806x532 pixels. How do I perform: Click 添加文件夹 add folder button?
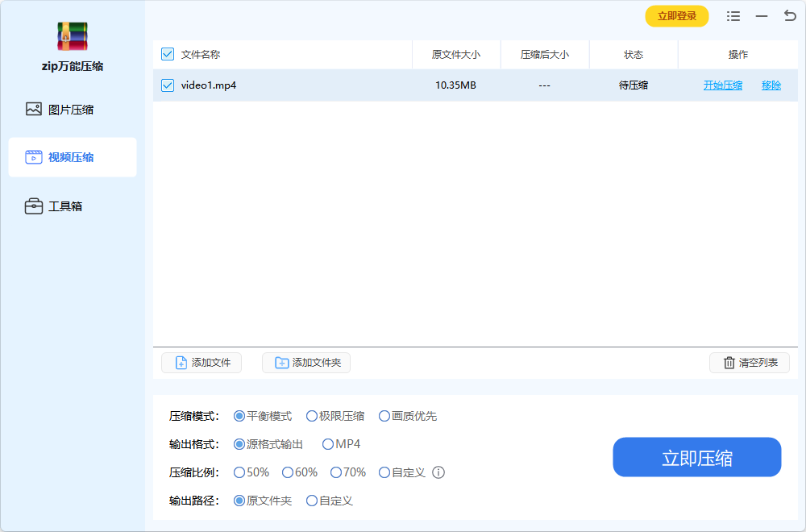(x=306, y=363)
